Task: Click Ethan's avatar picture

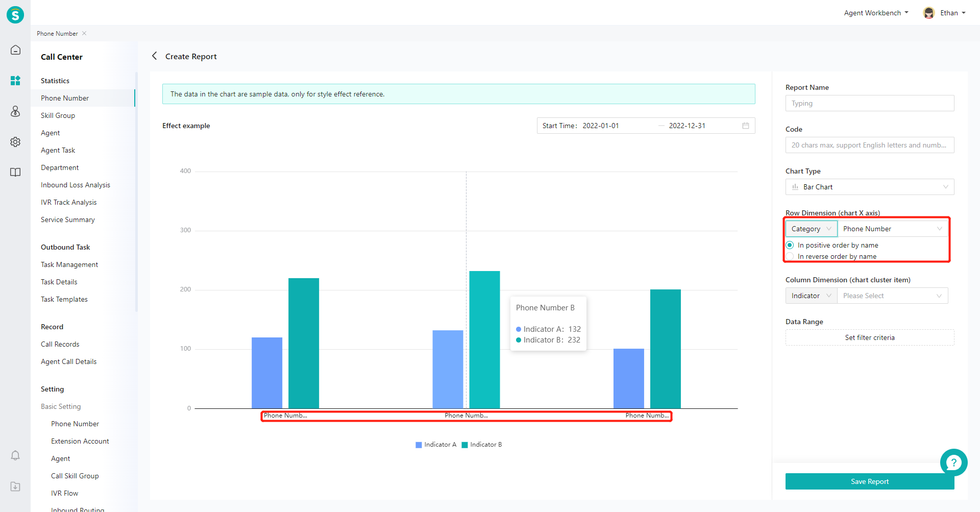Action: tap(929, 13)
